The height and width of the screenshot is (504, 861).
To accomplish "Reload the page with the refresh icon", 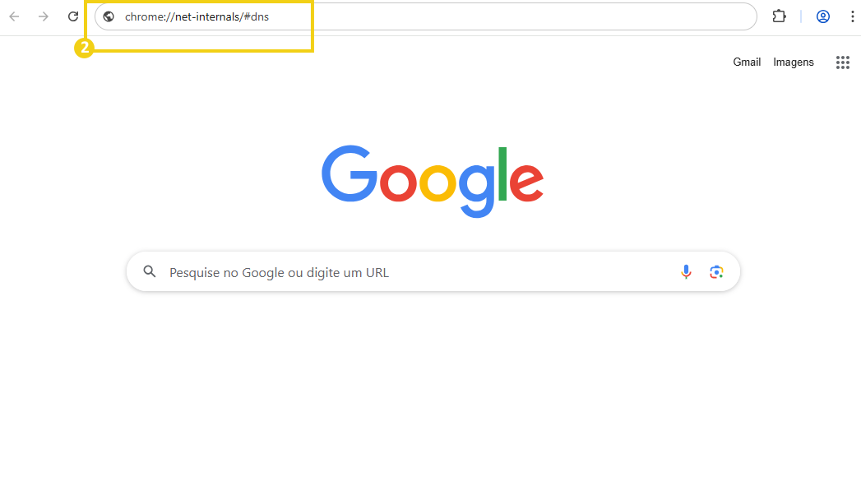I will pos(73,16).
